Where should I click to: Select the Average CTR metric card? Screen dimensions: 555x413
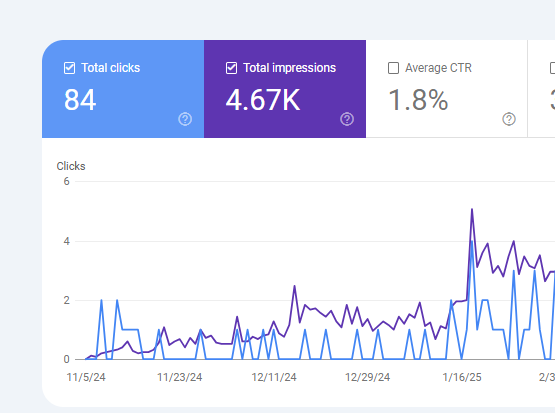(447, 89)
